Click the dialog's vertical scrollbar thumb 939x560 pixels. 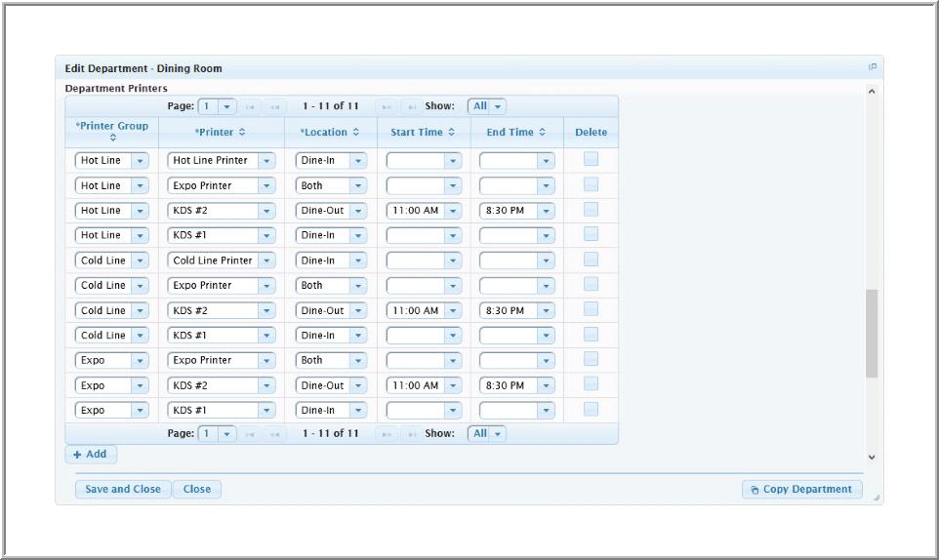tap(871, 332)
